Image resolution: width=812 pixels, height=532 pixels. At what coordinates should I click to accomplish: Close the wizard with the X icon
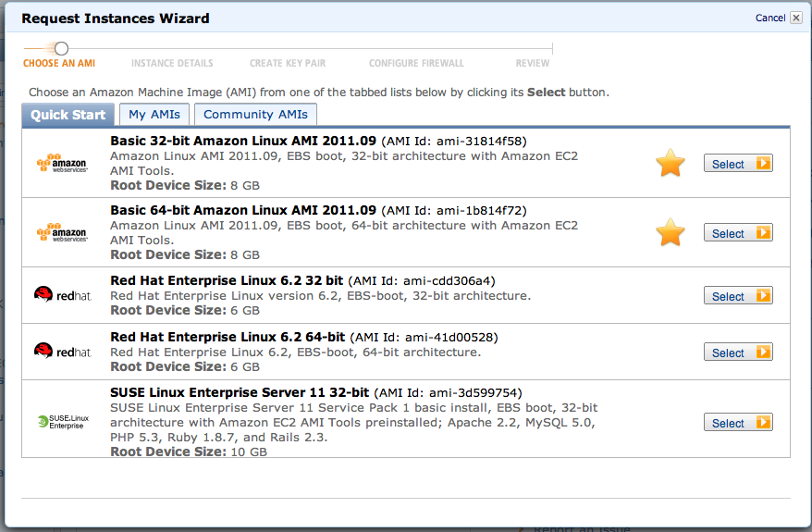(796, 18)
